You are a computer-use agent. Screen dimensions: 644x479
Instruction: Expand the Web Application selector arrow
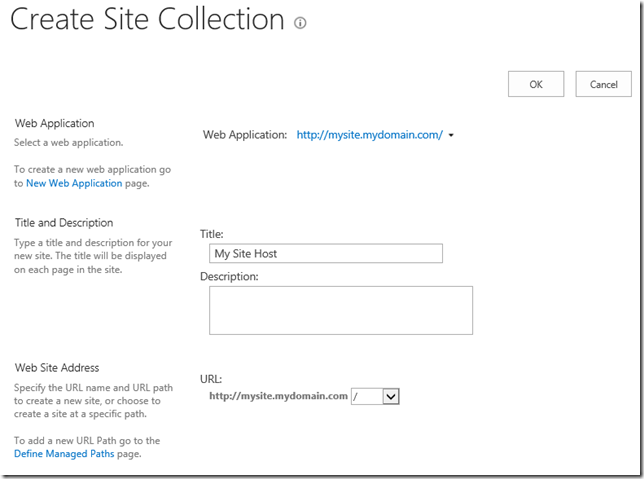pyautogui.click(x=452, y=136)
